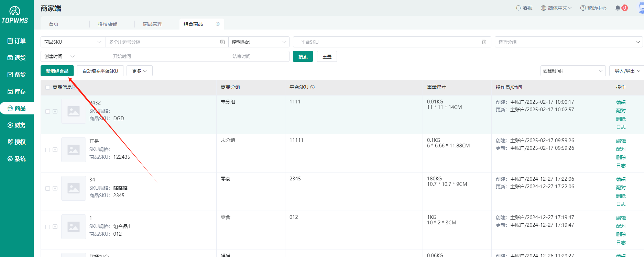The image size is (644, 257).
Task: Open the 导入/导出 dropdown
Action: [x=627, y=71]
